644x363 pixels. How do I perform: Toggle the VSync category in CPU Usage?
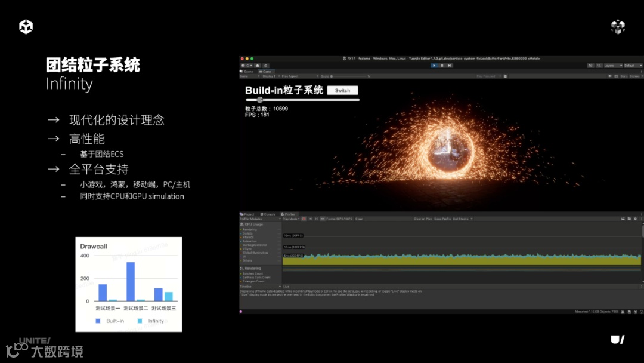(246, 249)
